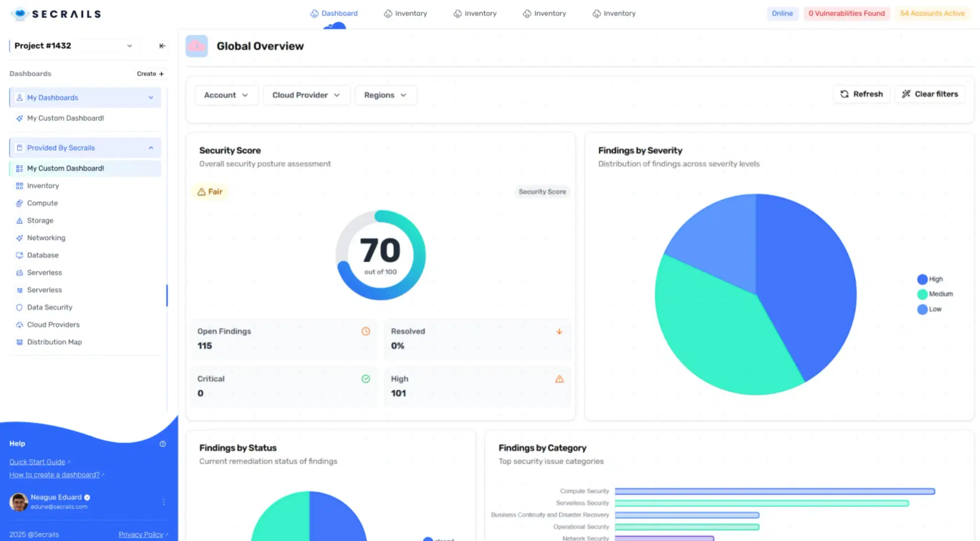The image size is (980, 541).
Task: Click the user avatar of Neague Eduard
Action: pos(19,502)
